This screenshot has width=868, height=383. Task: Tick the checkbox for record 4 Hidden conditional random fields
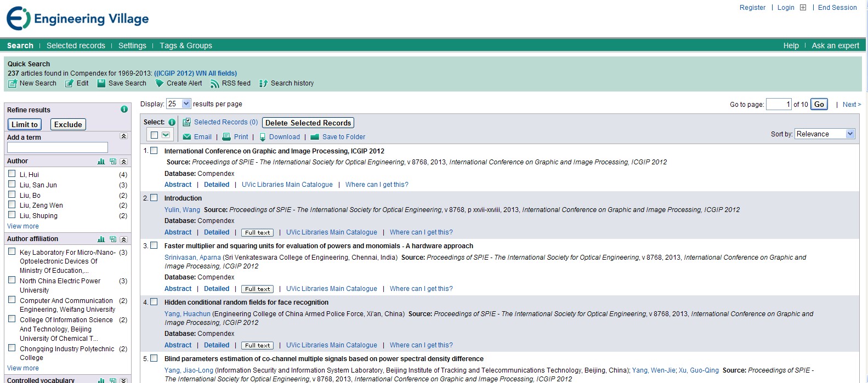(x=154, y=302)
